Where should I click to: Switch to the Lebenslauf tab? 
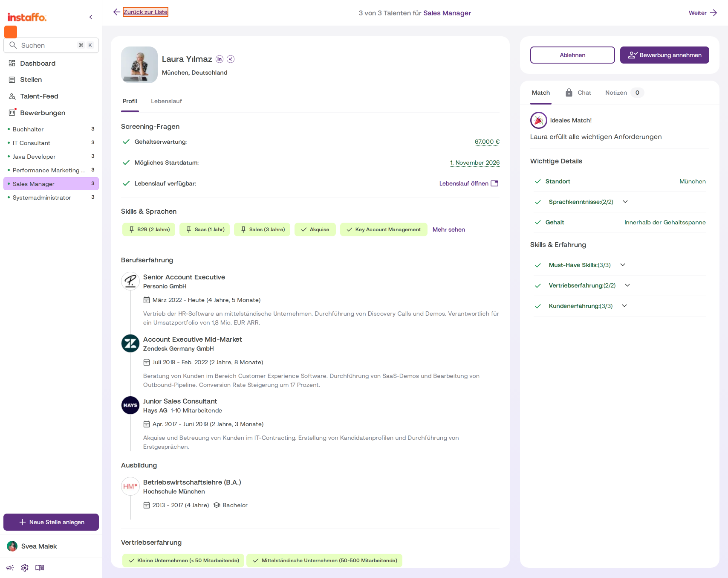pos(166,101)
